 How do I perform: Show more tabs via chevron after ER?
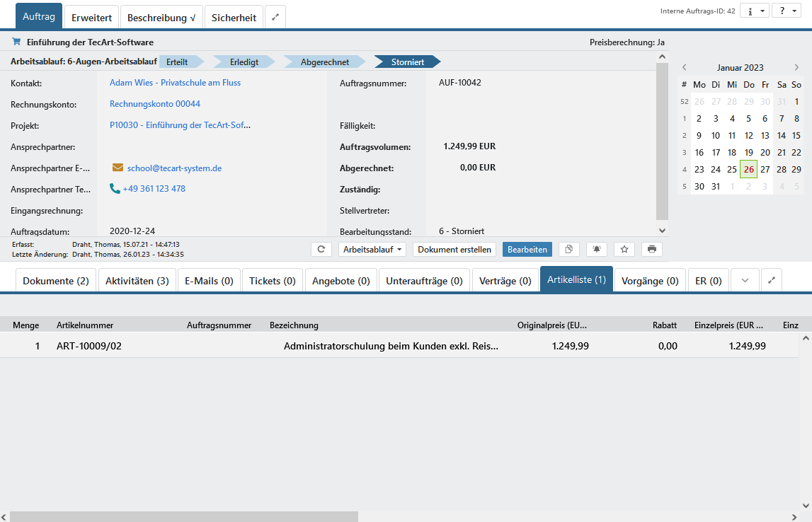pyautogui.click(x=745, y=280)
